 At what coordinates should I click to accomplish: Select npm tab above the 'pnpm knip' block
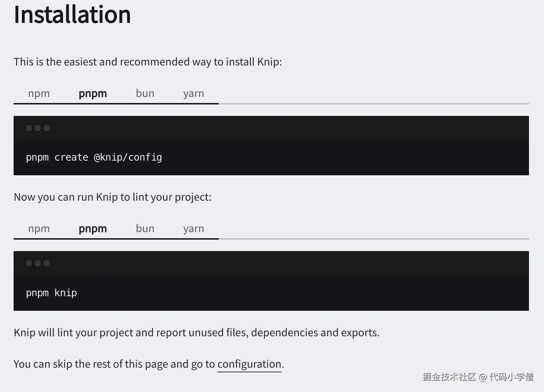point(39,229)
